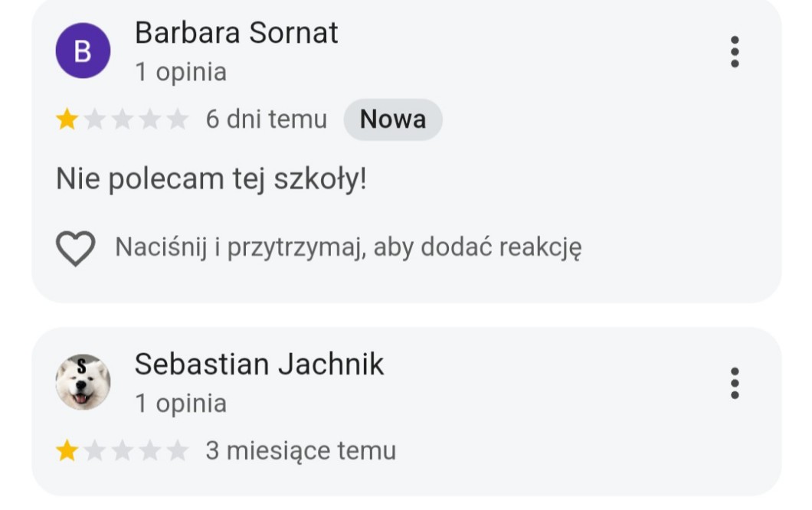Click the last gray star in Sebastian's rating
The width and height of the screenshot is (812, 510).
click(177, 451)
